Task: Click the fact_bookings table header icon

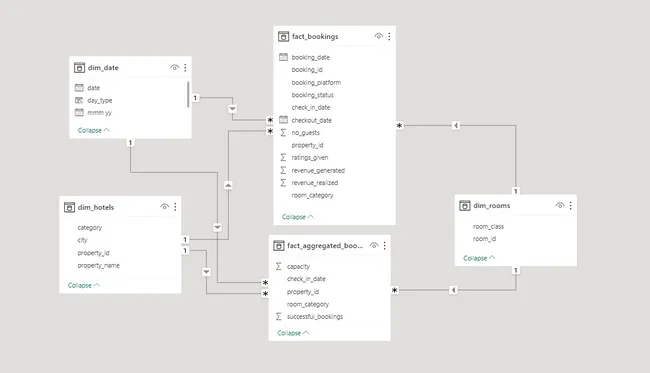Action: coord(283,36)
